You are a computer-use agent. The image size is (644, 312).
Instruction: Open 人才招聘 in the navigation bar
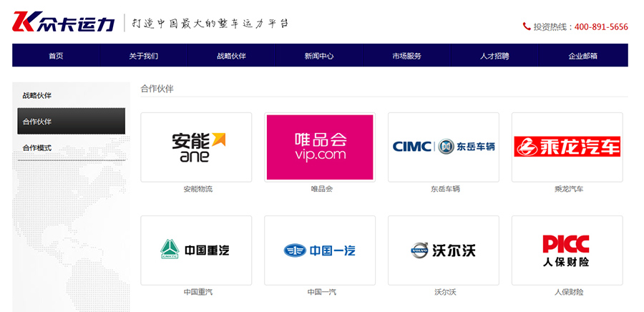[494, 55]
